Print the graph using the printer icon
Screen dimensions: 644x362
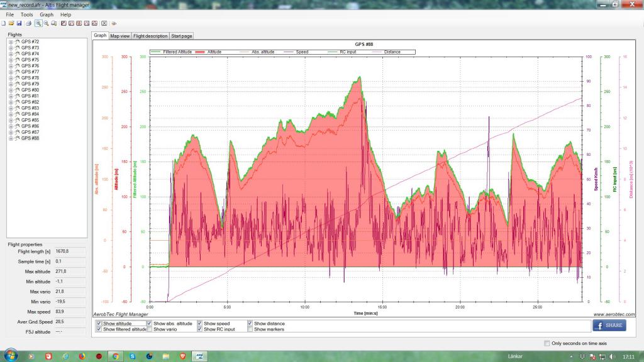click(x=28, y=23)
